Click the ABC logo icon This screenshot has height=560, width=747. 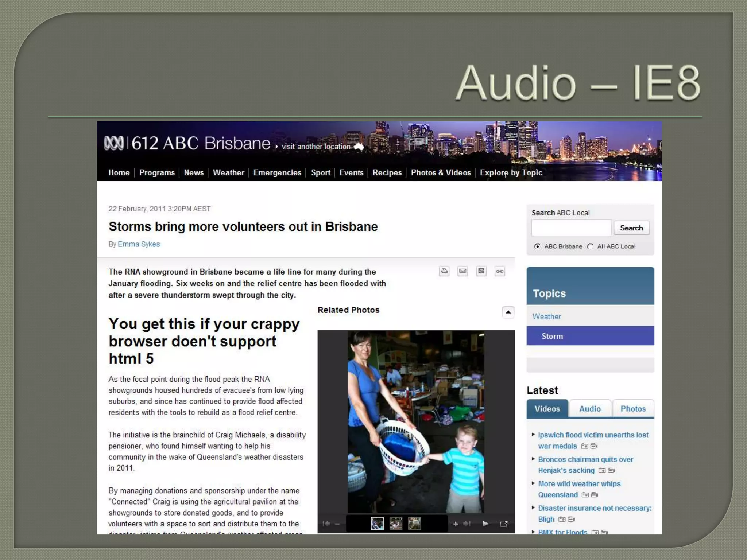coord(114,143)
